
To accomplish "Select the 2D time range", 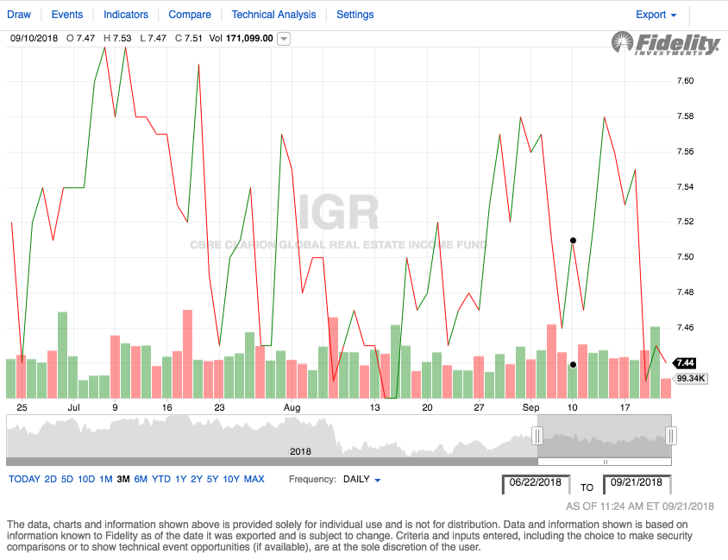I will click(x=50, y=479).
